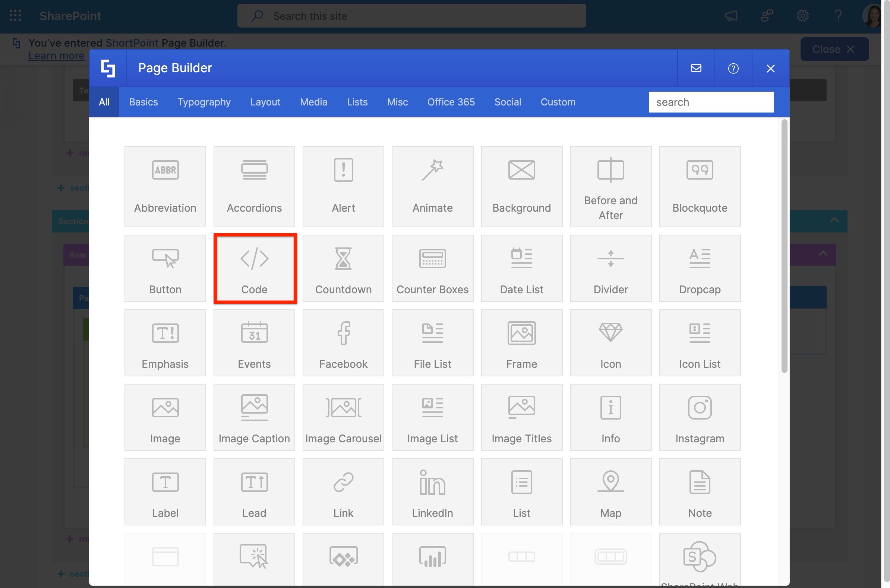Select the Icon List element
Viewport: 890px width, 588px height.
[x=700, y=343]
